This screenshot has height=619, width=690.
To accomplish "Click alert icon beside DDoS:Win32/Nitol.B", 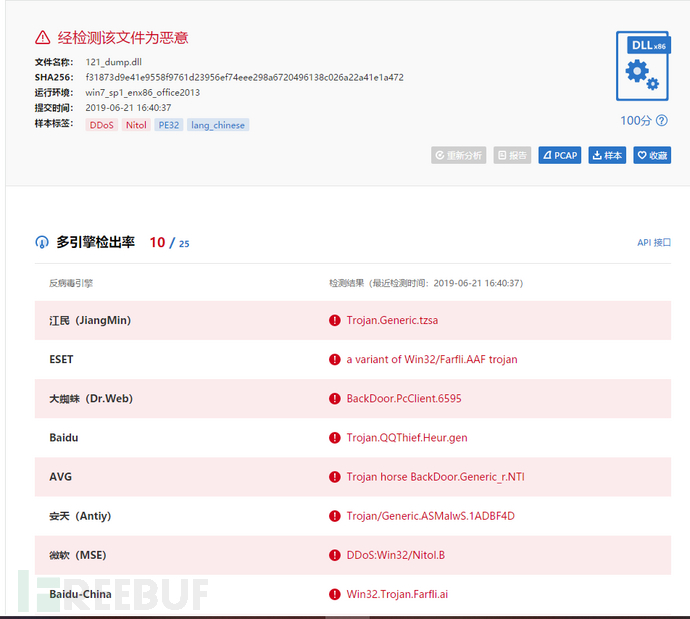I will (x=334, y=555).
